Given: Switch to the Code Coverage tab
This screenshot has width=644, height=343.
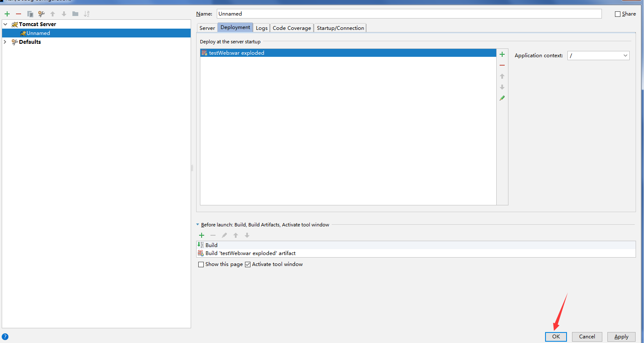Looking at the screenshot, I should 292,28.
